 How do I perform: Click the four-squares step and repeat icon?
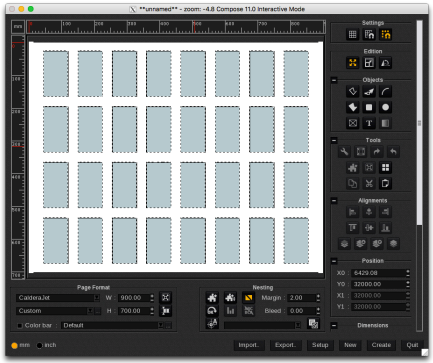point(386,168)
